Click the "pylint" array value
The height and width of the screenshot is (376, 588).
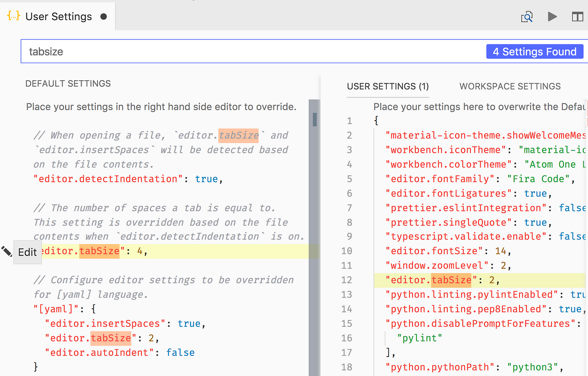pyautogui.click(x=420, y=338)
